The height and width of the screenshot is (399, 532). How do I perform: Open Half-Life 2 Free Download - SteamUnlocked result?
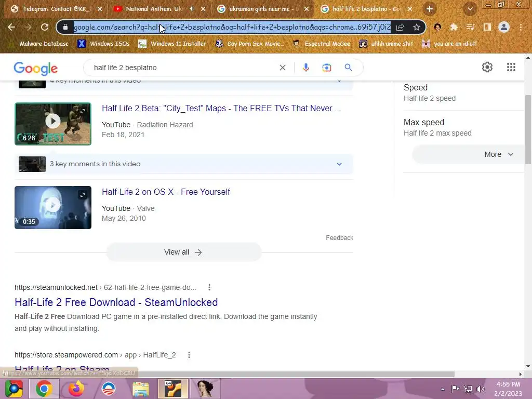[116, 302]
